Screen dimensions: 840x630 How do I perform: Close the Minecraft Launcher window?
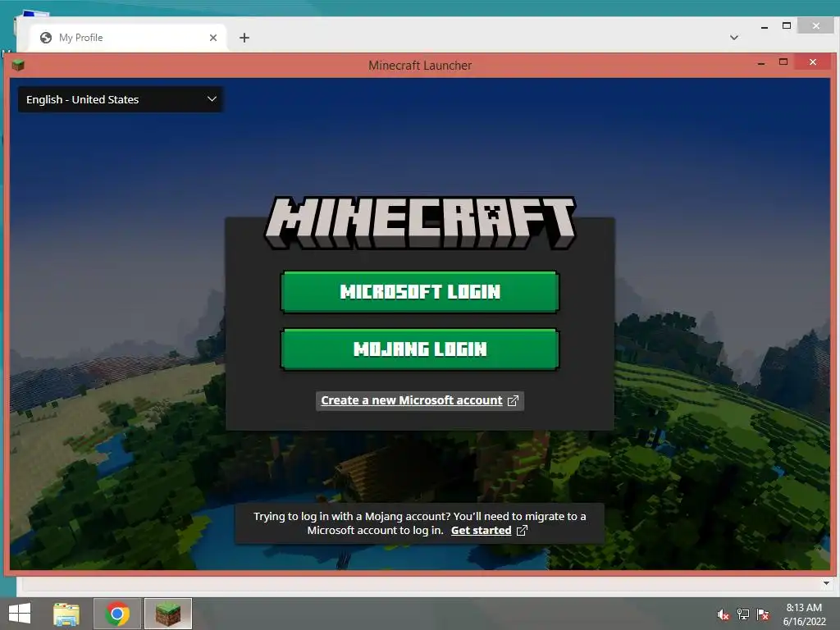pyautogui.click(x=813, y=62)
